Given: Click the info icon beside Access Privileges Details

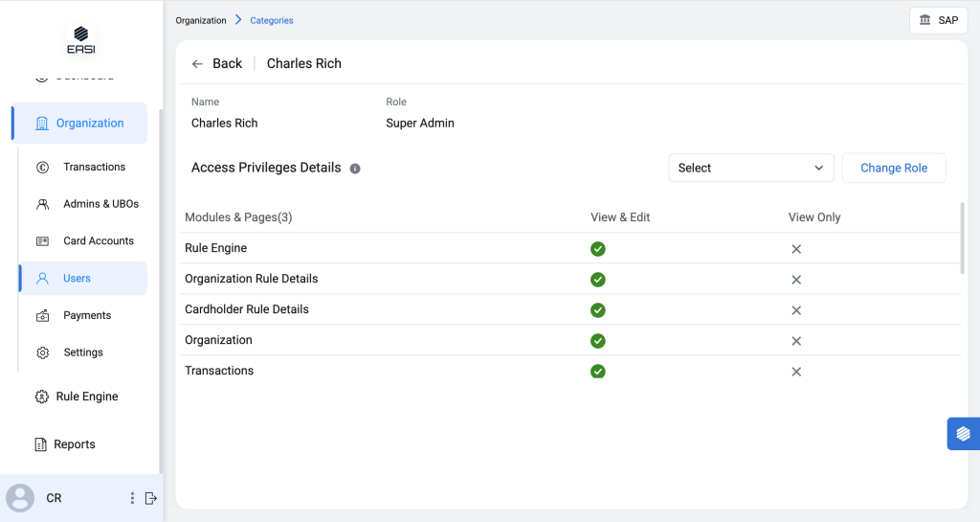Looking at the screenshot, I should [x=355, y=169].
